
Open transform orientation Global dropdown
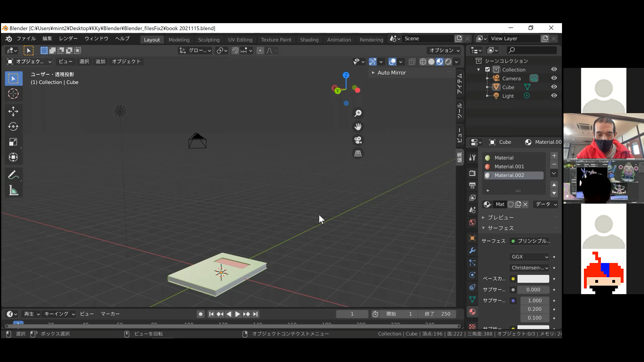(x=195, y=51)
